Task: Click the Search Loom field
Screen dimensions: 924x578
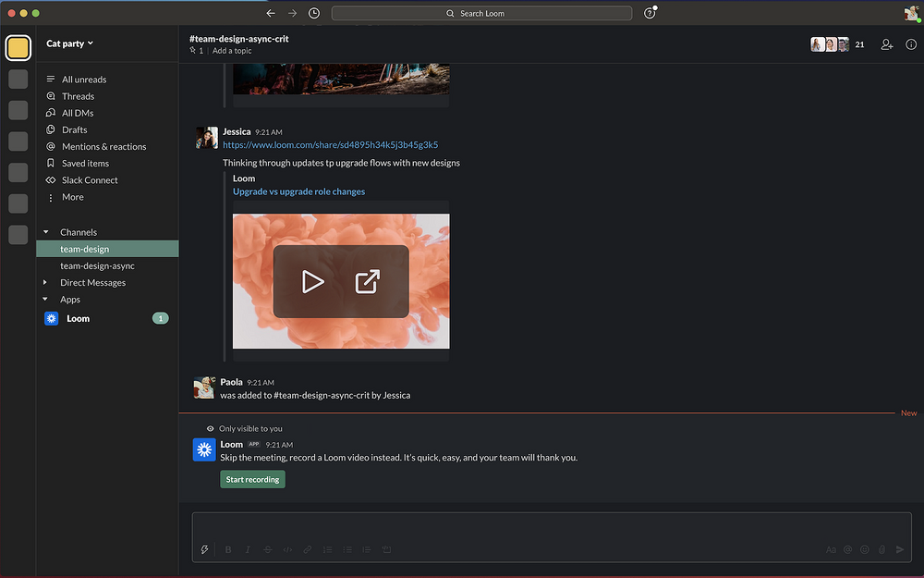Action: point(481,13)
